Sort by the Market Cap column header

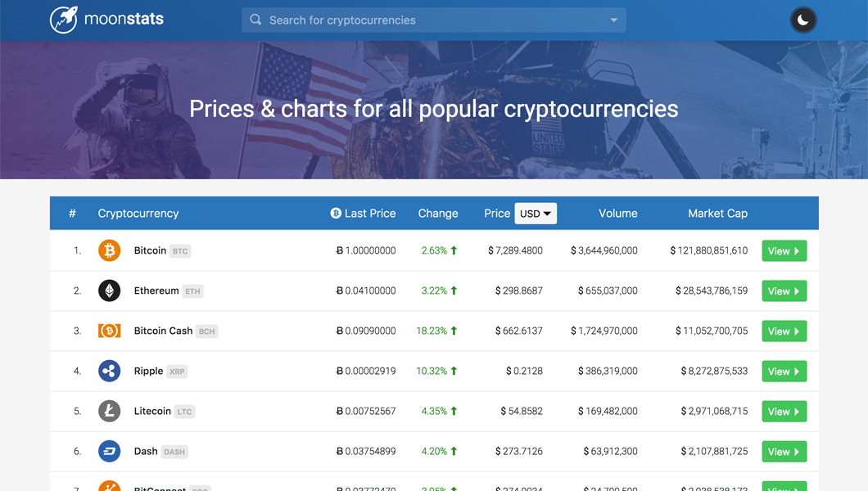pyautogui.click(x=717, y=214)
